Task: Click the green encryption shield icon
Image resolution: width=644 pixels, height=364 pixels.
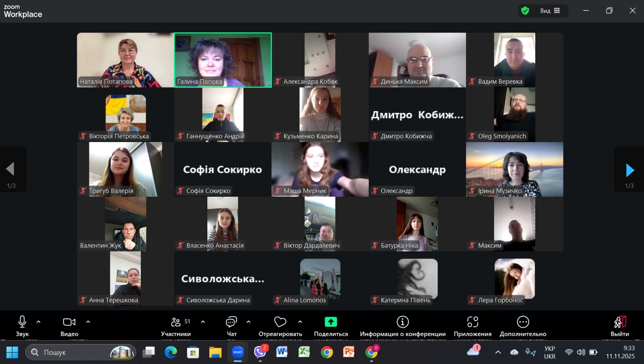Action: click(x=525, y=11)
